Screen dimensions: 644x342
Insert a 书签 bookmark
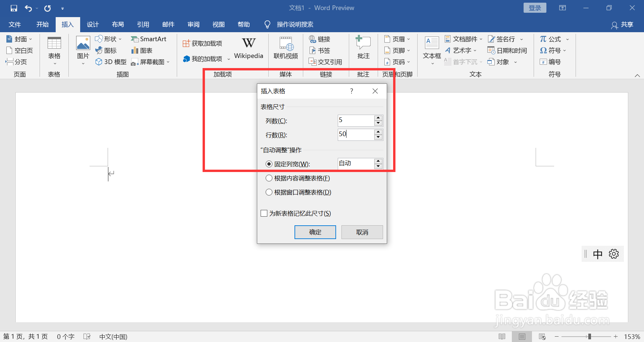click(320, 50)
